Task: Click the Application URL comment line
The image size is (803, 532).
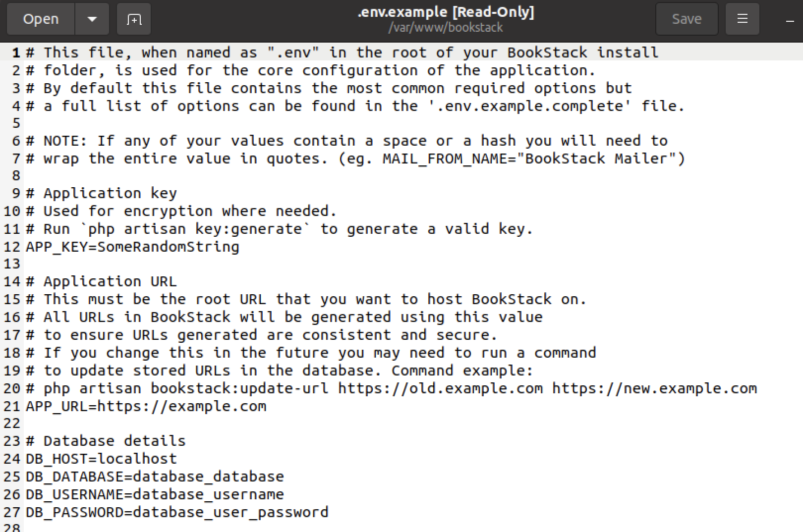Action: coord(101,281)
